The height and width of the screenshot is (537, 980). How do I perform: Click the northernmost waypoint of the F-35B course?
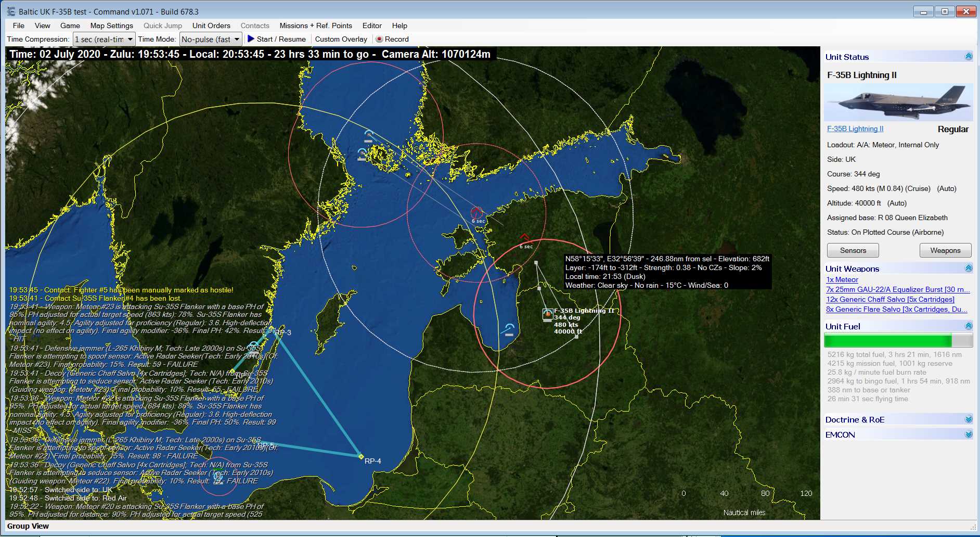536,263
